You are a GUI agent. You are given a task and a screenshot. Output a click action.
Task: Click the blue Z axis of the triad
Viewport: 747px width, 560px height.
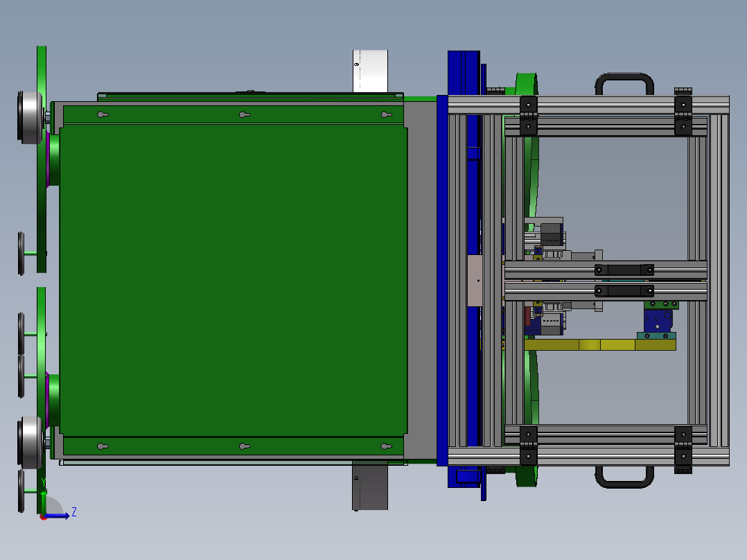(x=56, y=516)
